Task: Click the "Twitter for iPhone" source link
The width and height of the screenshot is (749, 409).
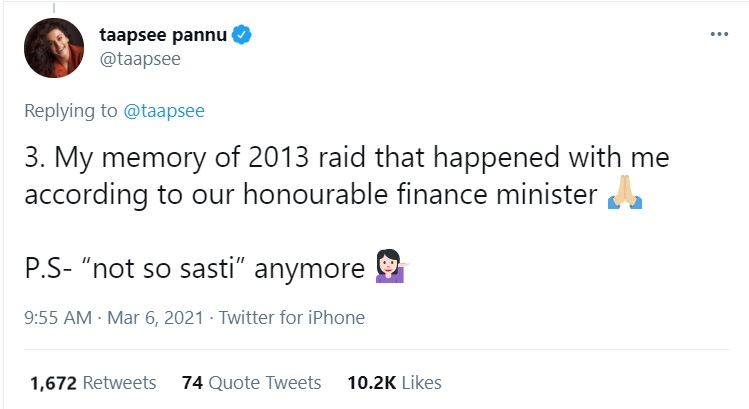Action: (291, 318)
